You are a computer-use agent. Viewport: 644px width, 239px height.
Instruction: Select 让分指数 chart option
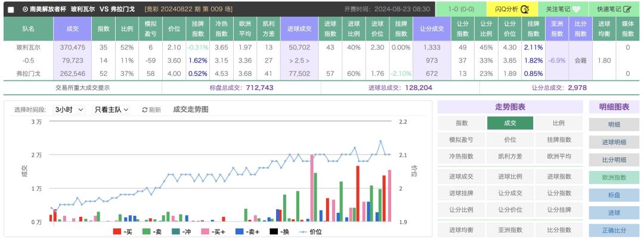pyautogui.click(x=559, y=193)
